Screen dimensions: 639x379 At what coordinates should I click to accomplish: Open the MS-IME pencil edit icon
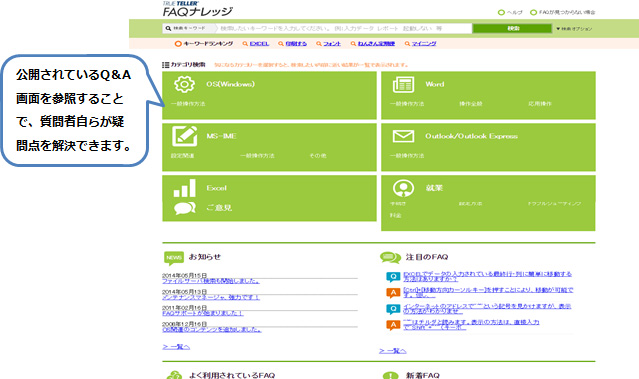[x=184, y=136]
